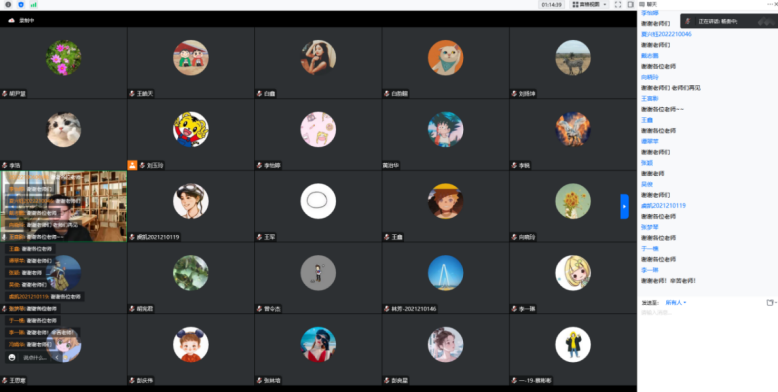Click the 正在讲话 speaking notification banner
Image resolution: width=778 pixels, height=392 pixels.
point(729,21)
